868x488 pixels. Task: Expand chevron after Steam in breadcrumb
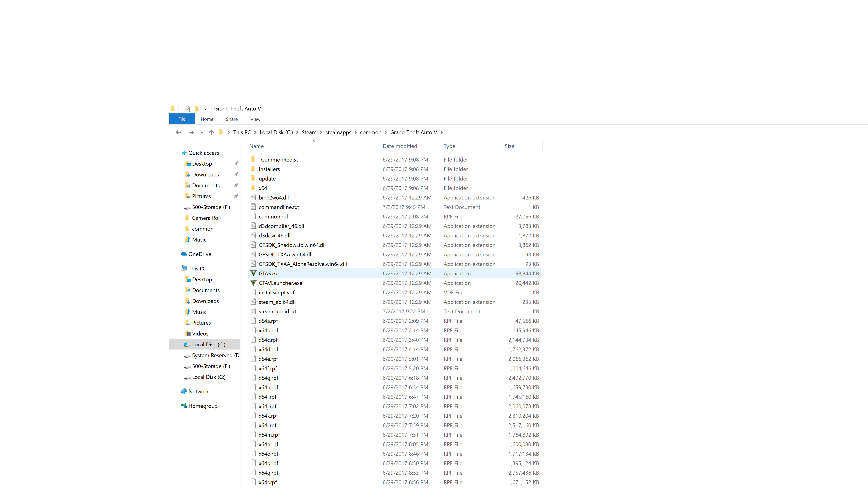pyautogui.click(x=321, y=132)
